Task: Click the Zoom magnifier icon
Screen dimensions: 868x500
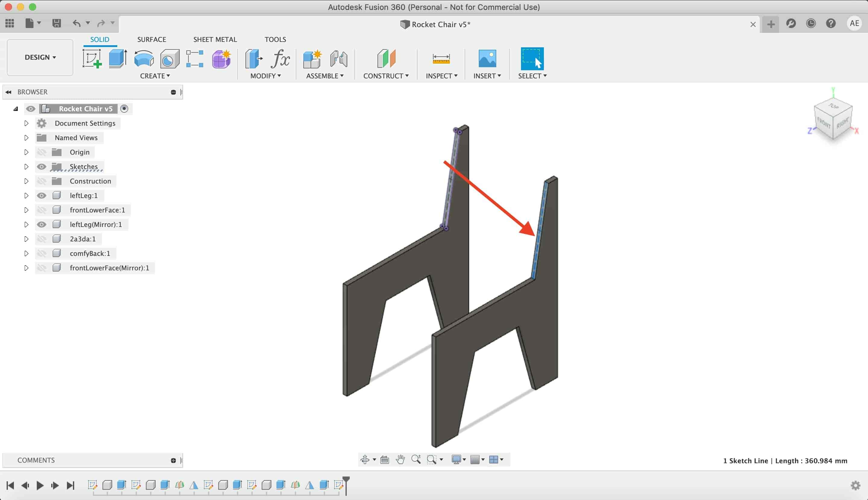Action: point(416,460)
